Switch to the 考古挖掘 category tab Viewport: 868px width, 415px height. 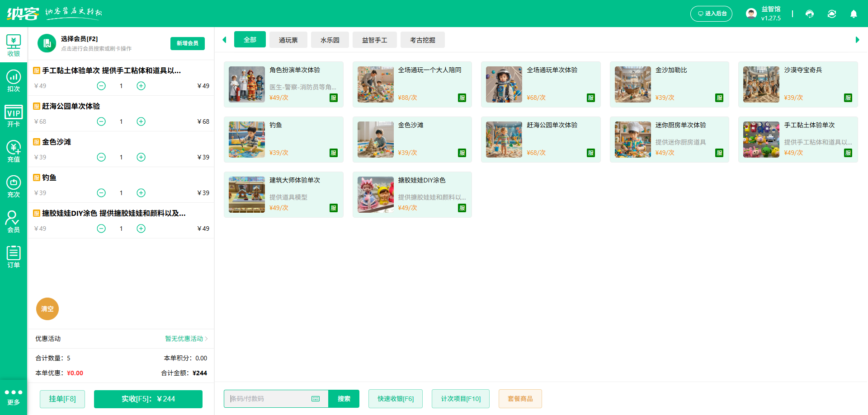coord(422,40)
